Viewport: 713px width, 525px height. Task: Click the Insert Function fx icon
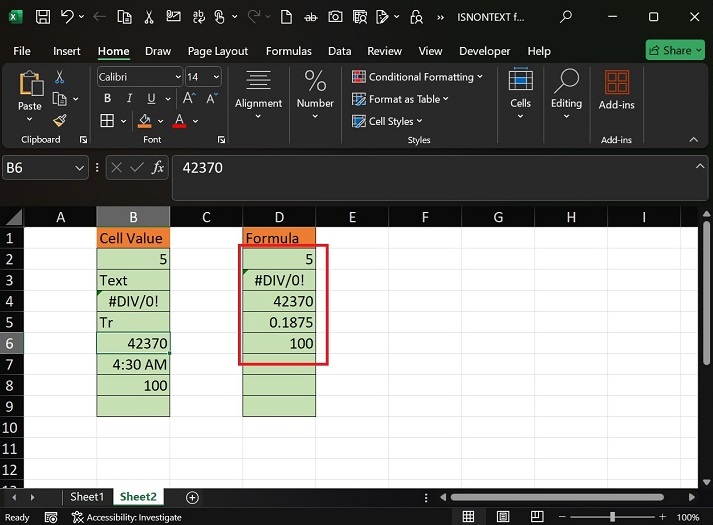coord(158,168)
